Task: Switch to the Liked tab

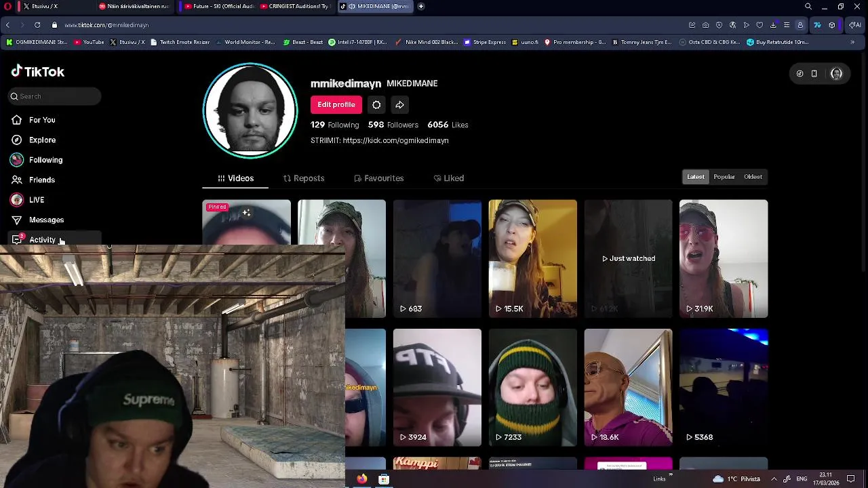Action: [448, 178]
